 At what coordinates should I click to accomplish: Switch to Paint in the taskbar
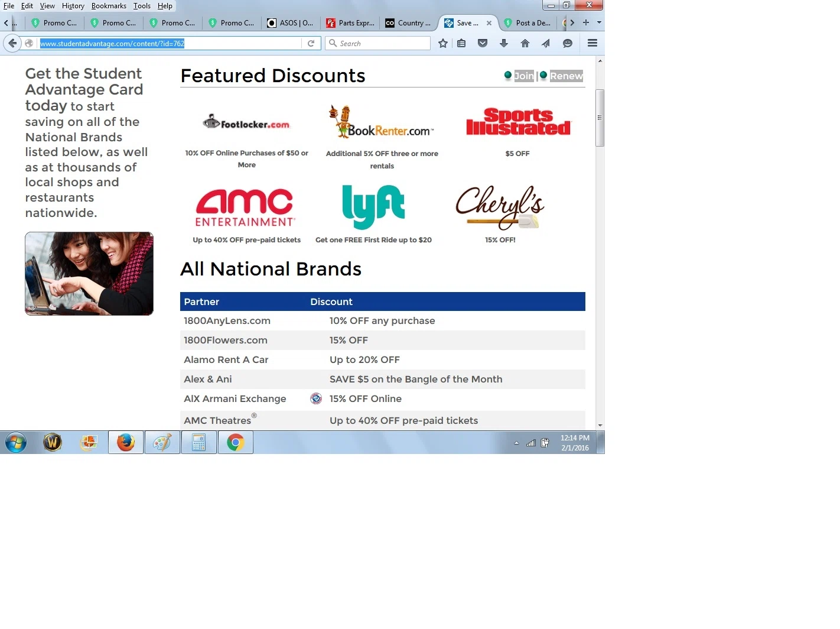162,442
